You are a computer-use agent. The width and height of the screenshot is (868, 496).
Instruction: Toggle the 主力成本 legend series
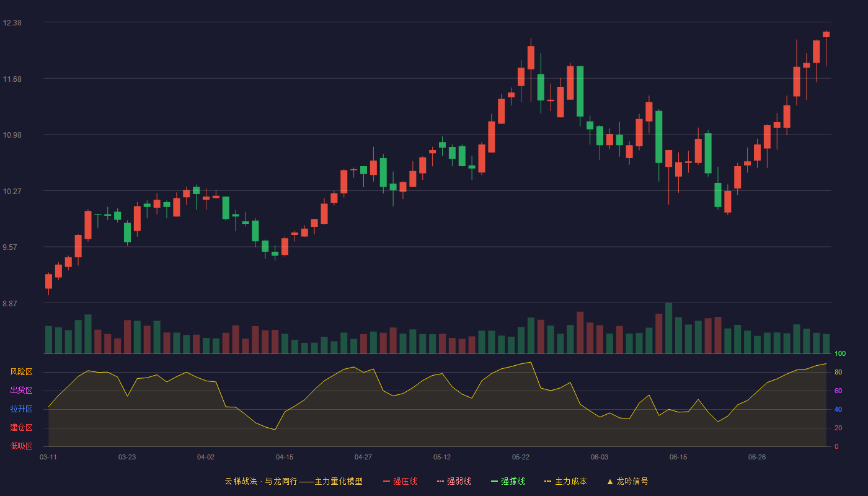(x=565, y=481)
